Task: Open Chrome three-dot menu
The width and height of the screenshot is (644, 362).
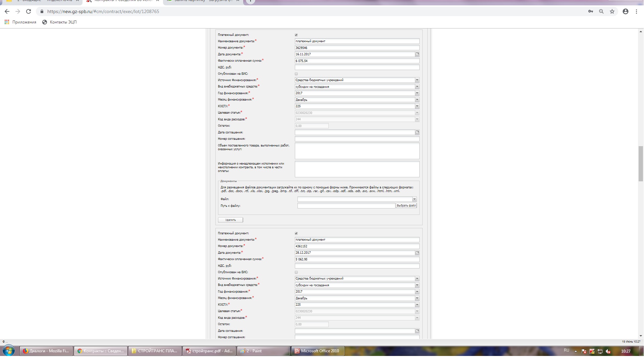Action: coord(636,11)
